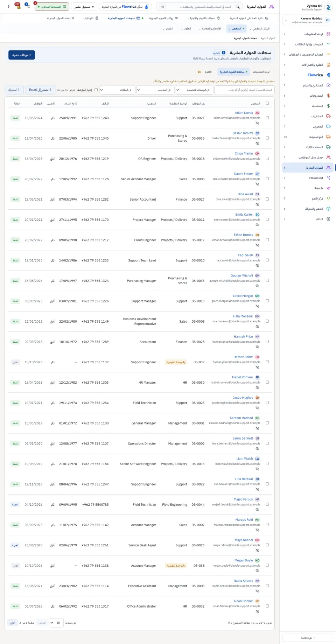This screenshot has width=336, height=644.
Task: Open المخزون module in the sidebar
Action: pyautogui.click(x=307, y=126)
